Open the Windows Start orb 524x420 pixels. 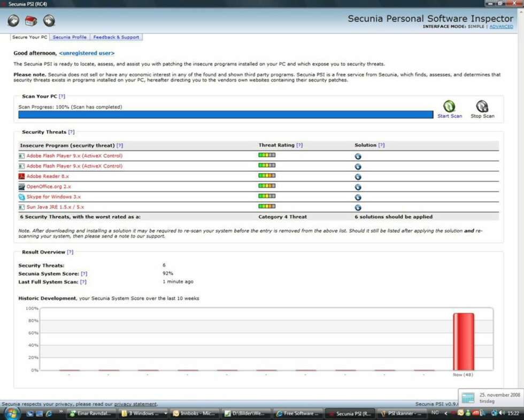(x=12, y=413)
